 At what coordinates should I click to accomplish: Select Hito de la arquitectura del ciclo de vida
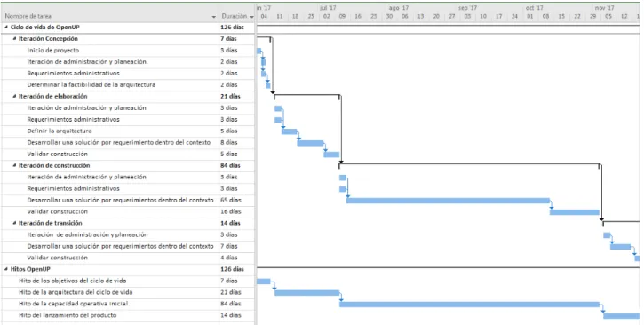click(76, 292)
